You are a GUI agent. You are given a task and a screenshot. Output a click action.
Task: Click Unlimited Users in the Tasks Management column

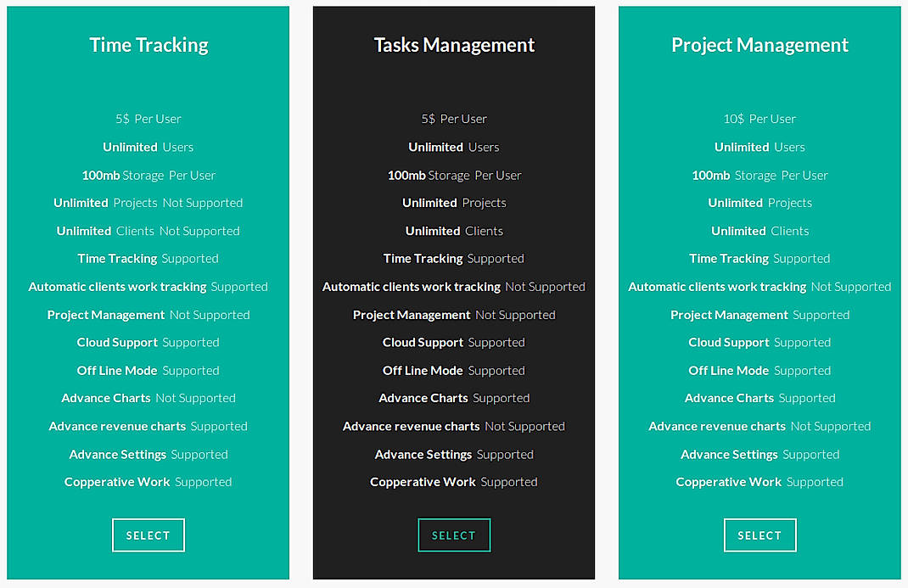[x=454, y=147]
